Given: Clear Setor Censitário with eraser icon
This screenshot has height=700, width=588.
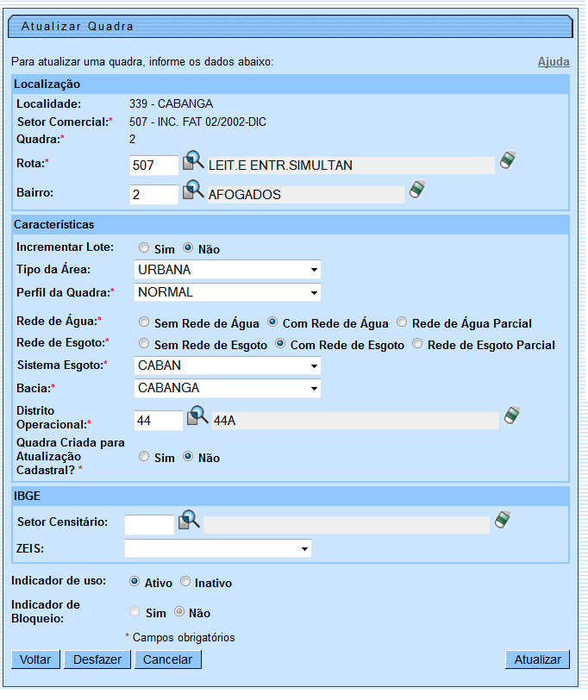Looking at the screenshot, I should (503, 520).
